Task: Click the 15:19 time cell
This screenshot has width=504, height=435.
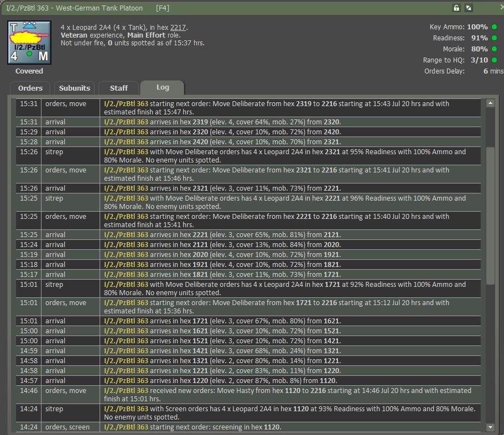Action: (x=29, y=255)
